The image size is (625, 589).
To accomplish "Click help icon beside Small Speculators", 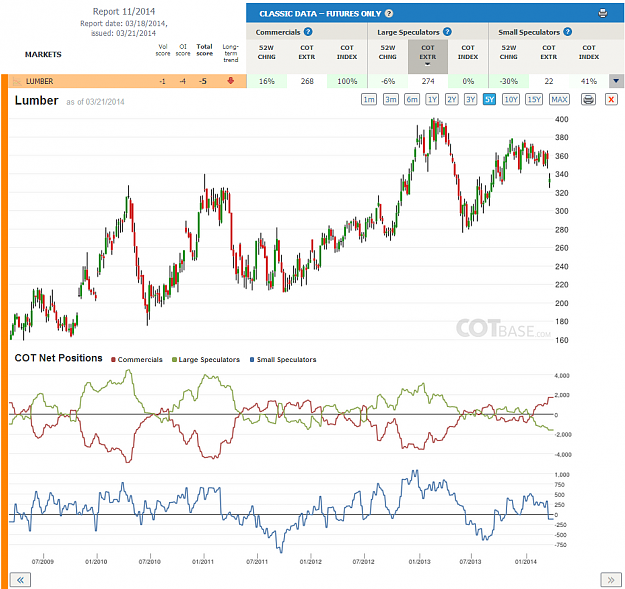I will coord(568,32).
